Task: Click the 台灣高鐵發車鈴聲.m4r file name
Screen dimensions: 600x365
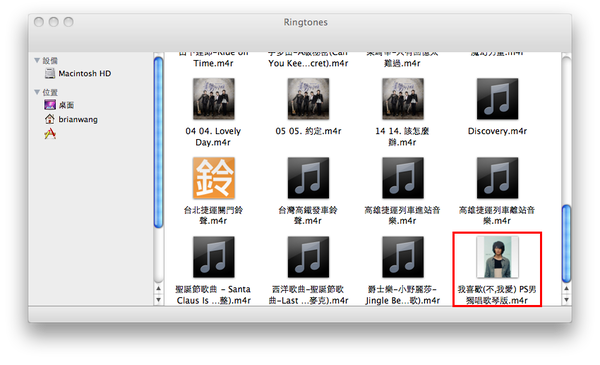Action: [308, 215]
